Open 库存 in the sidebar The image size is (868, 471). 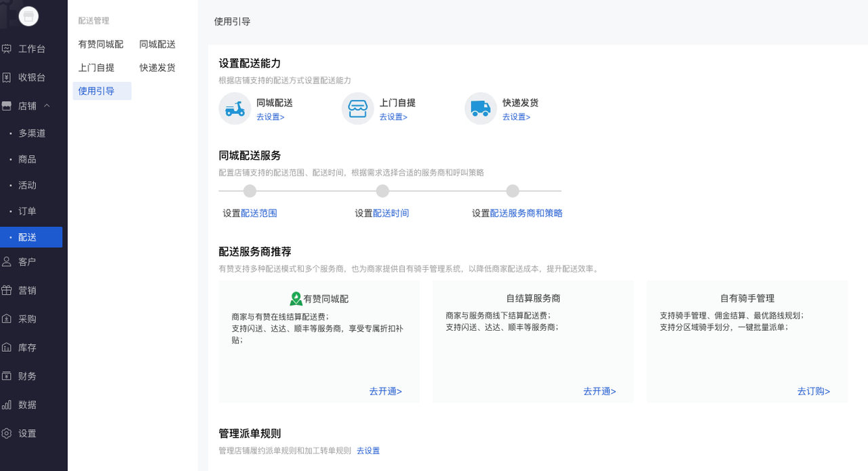point(27,348)
